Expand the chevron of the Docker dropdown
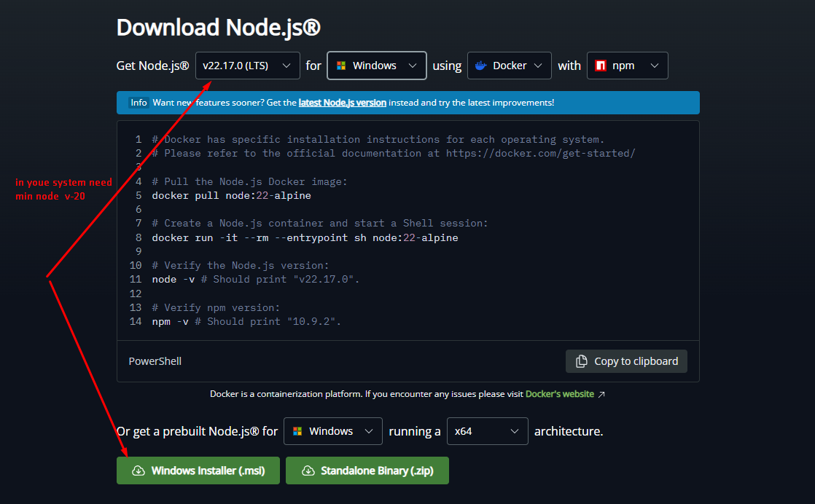The image size is (815, 504). pos(538,66)
